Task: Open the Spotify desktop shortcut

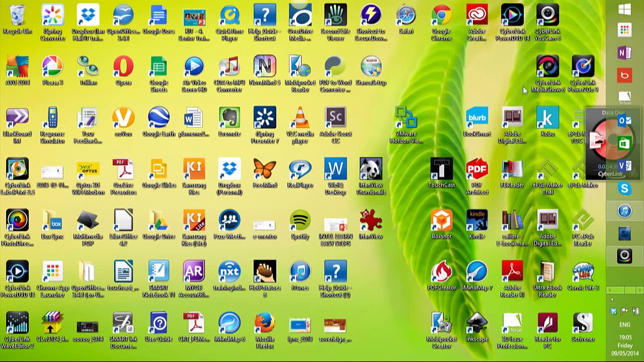Action: pyautogui.click(x=300, y=220)
